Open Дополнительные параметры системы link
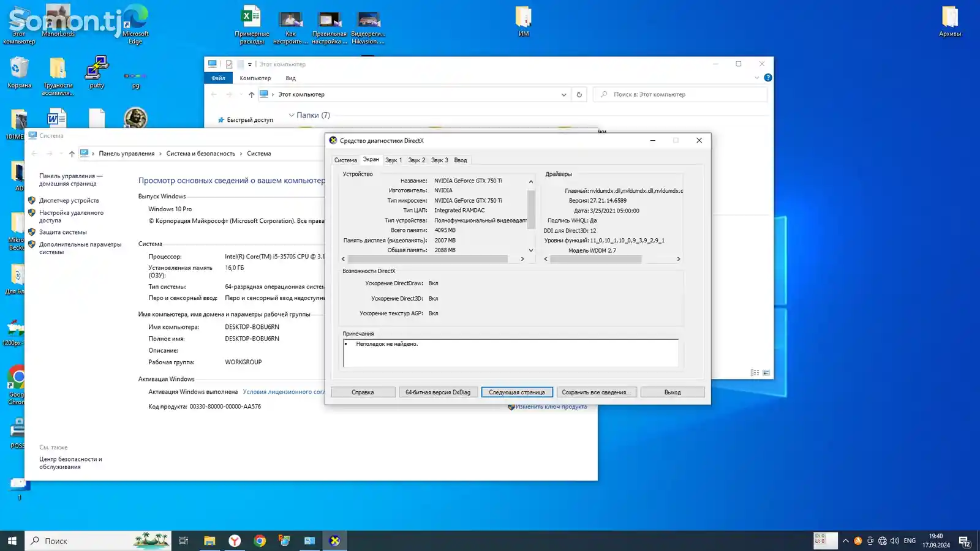The image size is (980, 551). click(80, 248)
